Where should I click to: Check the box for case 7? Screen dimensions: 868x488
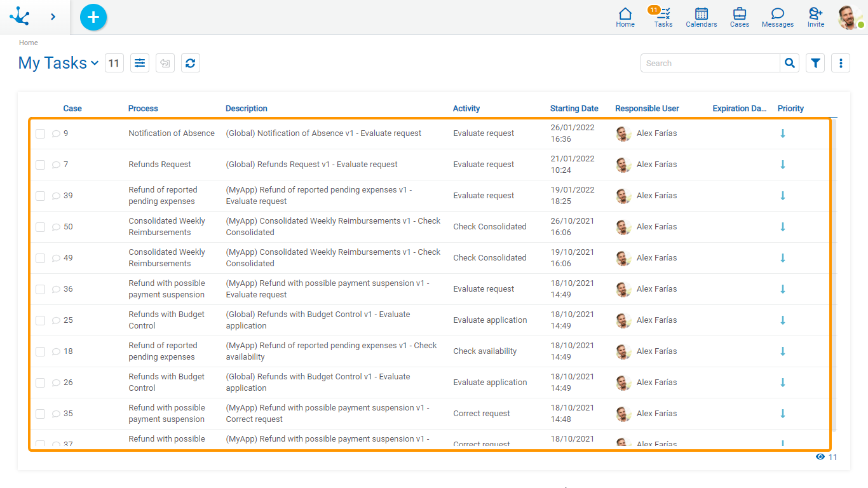(x=40, y=165)
